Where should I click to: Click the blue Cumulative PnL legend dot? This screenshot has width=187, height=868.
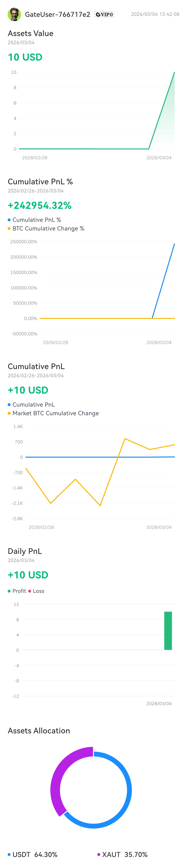click(9, 405)
